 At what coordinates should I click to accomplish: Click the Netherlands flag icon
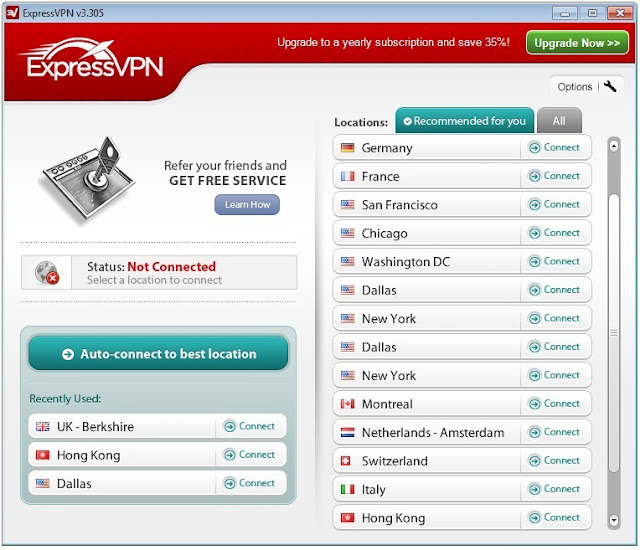[347, 432]
